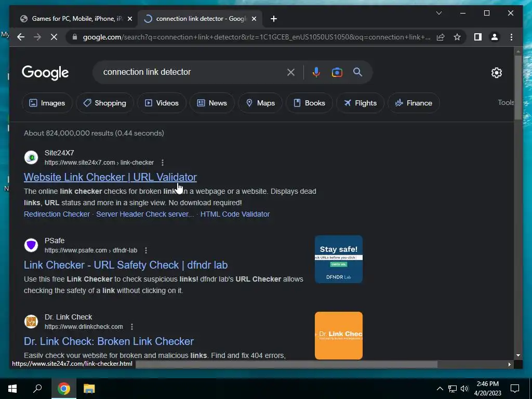Bookmark this page with the star
Viewport: 532px width, 399px height.
tap(457, 37)
